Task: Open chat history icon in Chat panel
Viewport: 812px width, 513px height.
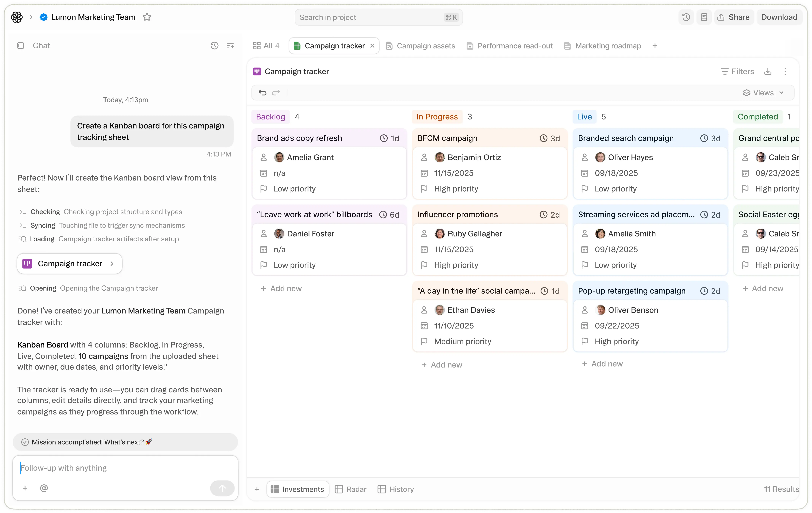Action: tap(215, 45)
